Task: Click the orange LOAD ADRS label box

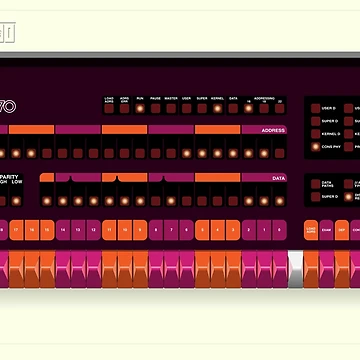Action: coord(311,230)
